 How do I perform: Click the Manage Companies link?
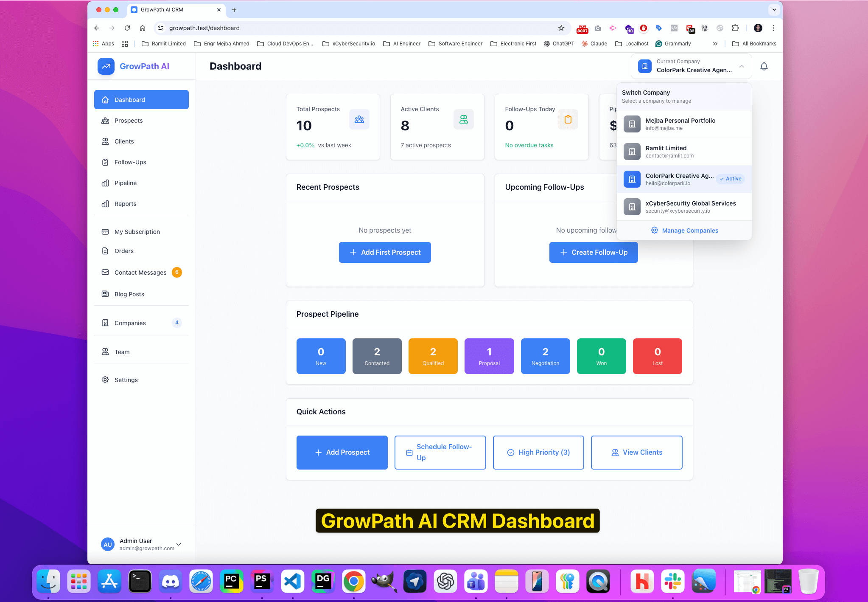point(689,230)
